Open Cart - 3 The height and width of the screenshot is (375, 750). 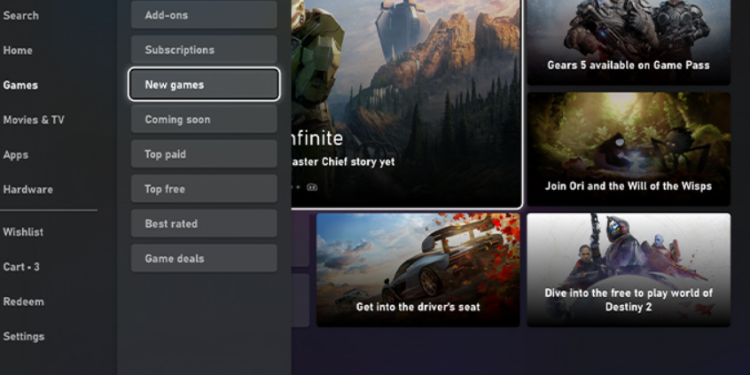[x=21, y=267]
